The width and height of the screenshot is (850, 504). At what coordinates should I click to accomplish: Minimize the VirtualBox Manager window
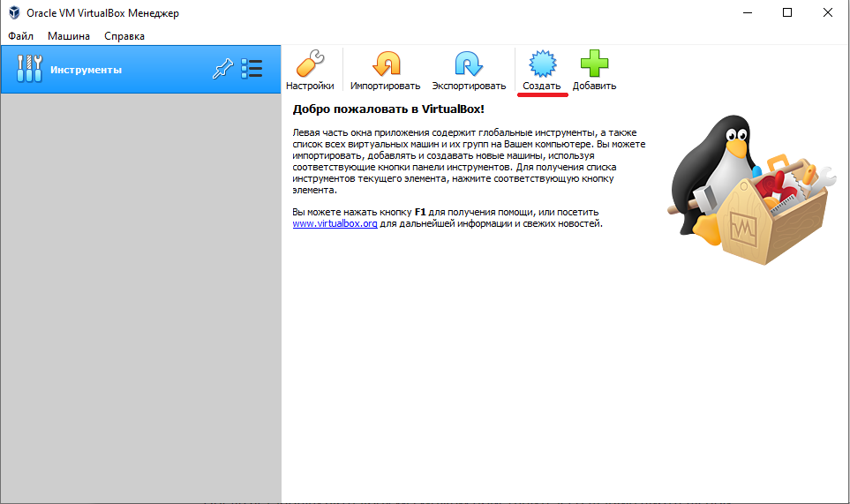pos(748,12)
